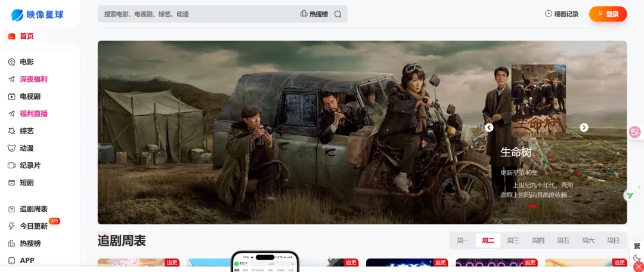Click the 追剧周表 calendar icon

pyautogui.click(x=11, y=209)
